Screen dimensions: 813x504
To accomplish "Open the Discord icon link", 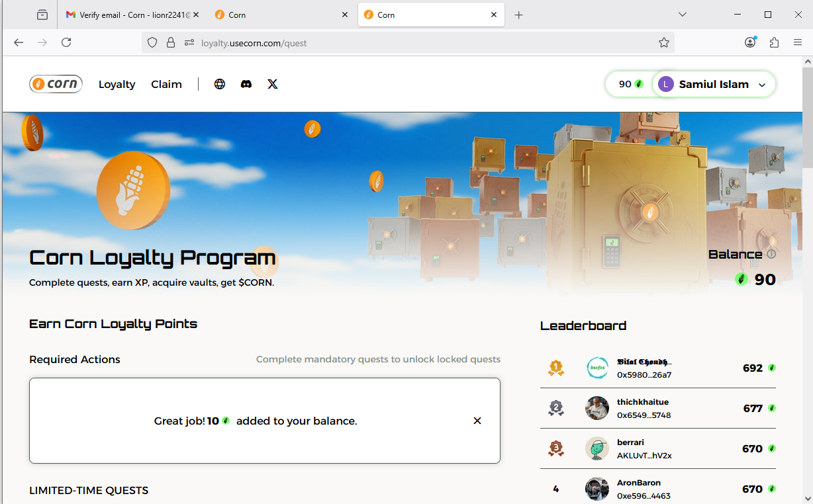I will (x=246, y=84).
